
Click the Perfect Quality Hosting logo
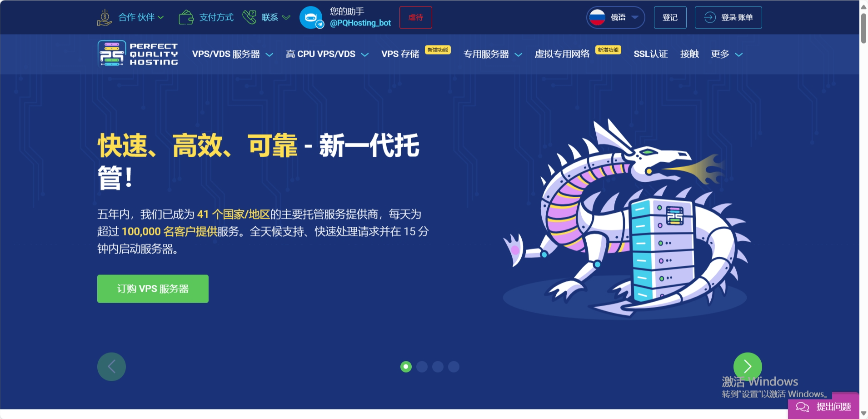(137, 53)
